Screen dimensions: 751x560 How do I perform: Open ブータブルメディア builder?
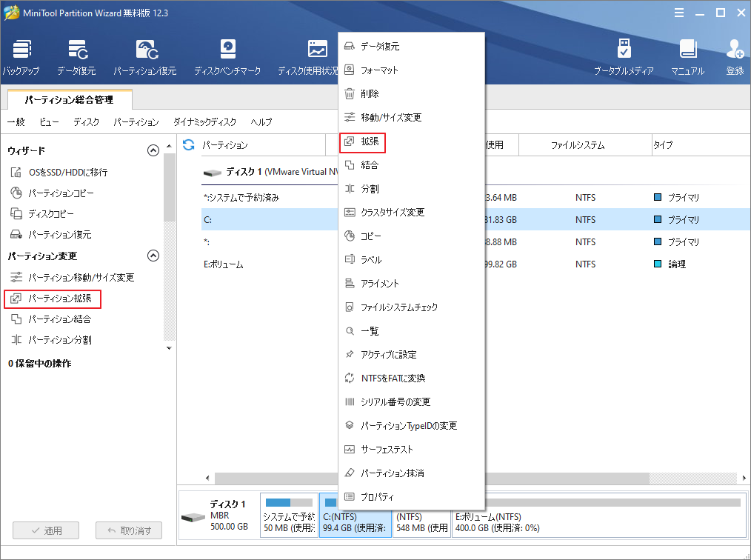tap(624, 57)
